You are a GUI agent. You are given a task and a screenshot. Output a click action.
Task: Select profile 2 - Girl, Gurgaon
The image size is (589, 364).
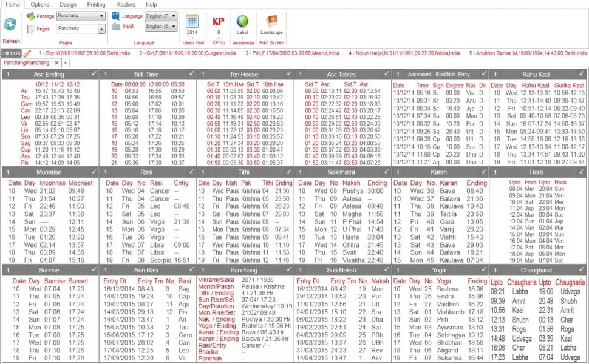coord(188,53)
